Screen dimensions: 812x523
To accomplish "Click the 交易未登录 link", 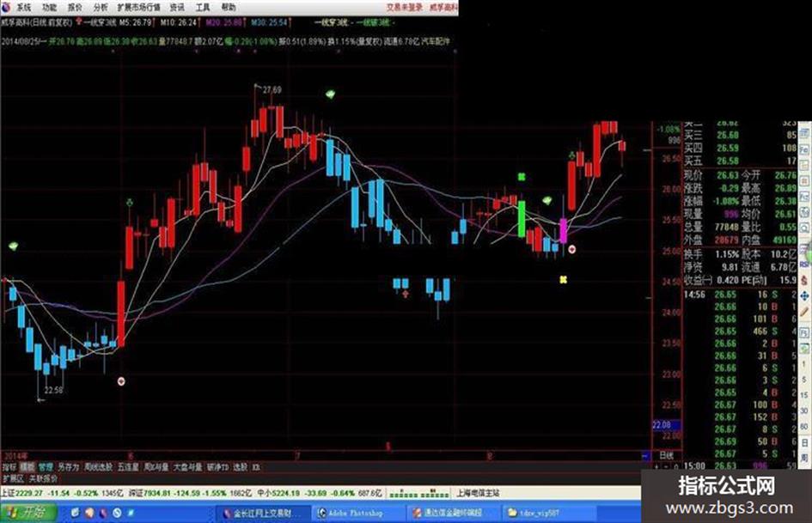I will [405, 7].
